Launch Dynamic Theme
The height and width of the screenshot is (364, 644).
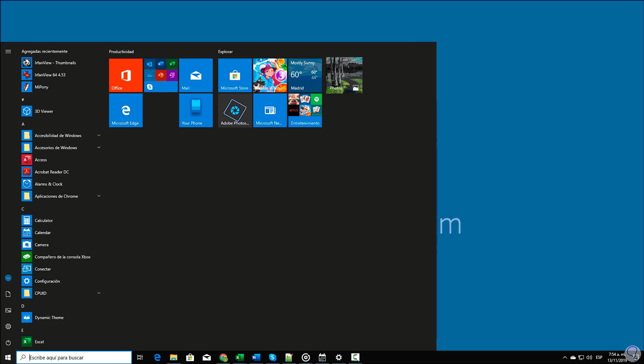[x=61, y=318]
